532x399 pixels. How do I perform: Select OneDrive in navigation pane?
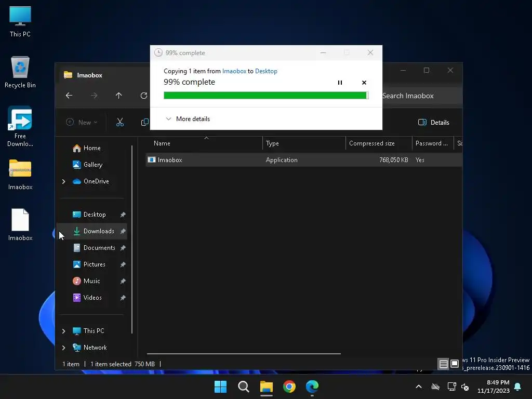pyautogui.click(x=91, y=181)
